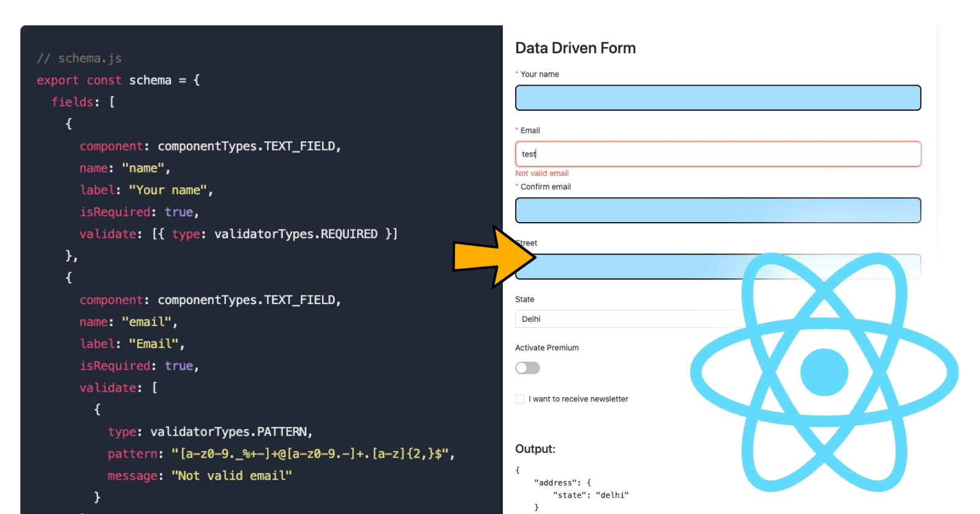This screenshot has height=514, width=980.
Task: Click the orange arrow pointing right
Action: (490, 256)
